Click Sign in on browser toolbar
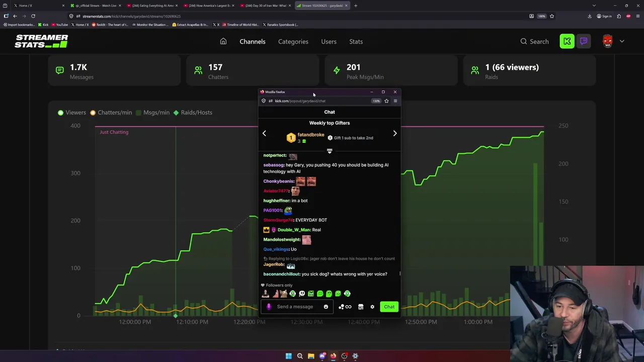644x362 pixels. tap(604, 16)
